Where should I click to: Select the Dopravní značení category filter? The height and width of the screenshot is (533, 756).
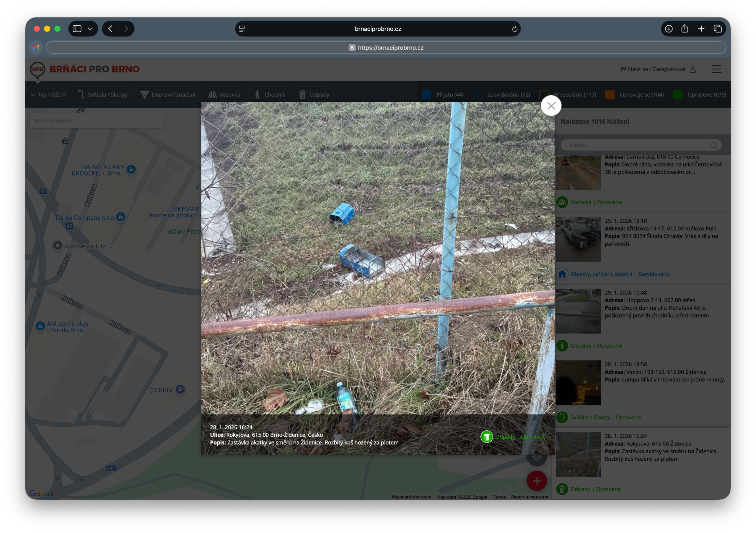(168, 95)
